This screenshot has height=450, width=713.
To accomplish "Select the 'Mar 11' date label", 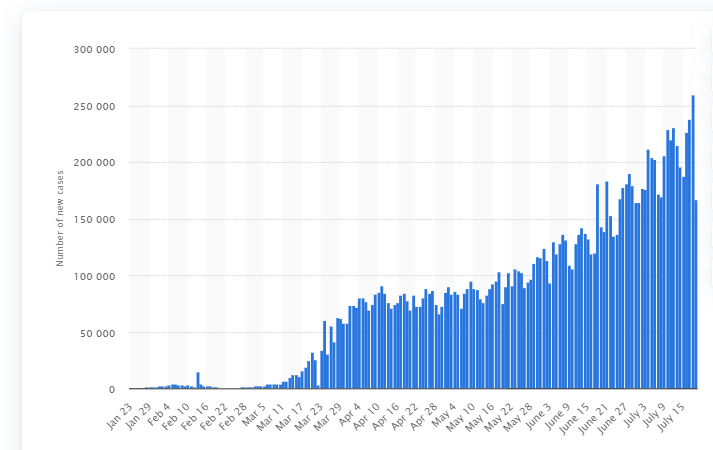I will 271,416.
